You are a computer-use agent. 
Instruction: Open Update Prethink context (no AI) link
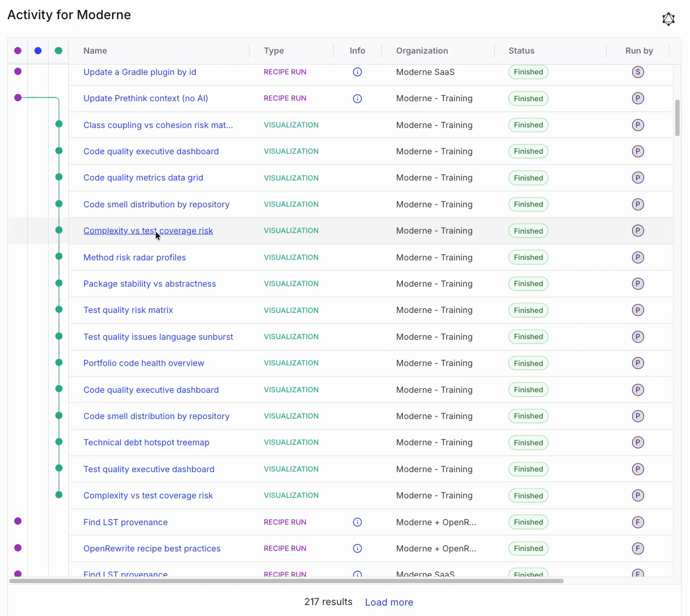145,98
